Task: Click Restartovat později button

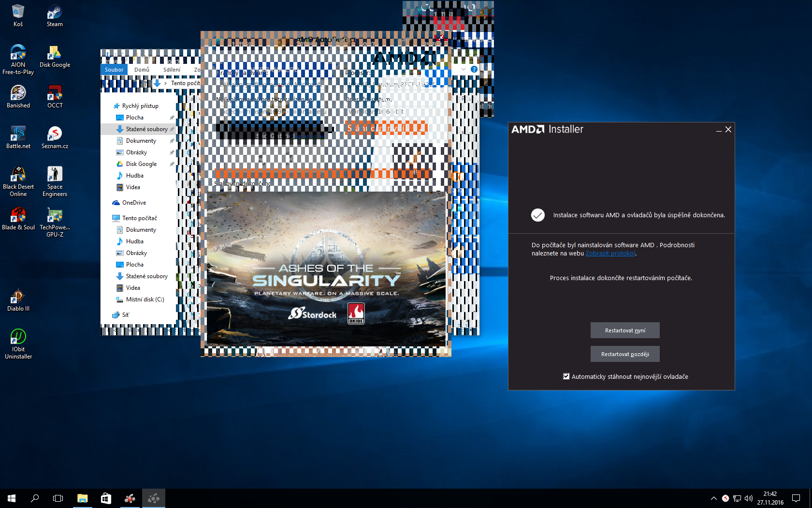Action: [625, 354]
